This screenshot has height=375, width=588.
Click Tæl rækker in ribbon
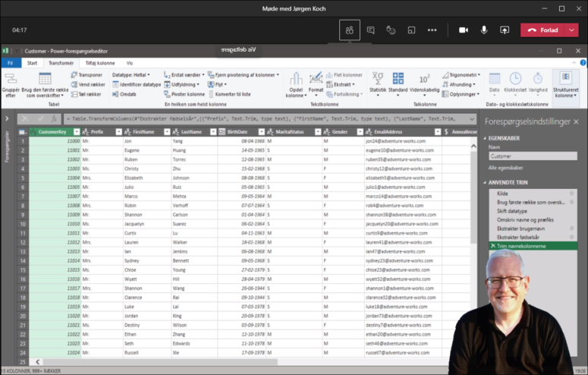[86, 94]
